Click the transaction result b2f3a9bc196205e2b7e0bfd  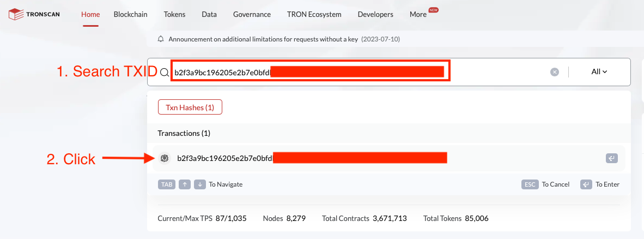388,158
